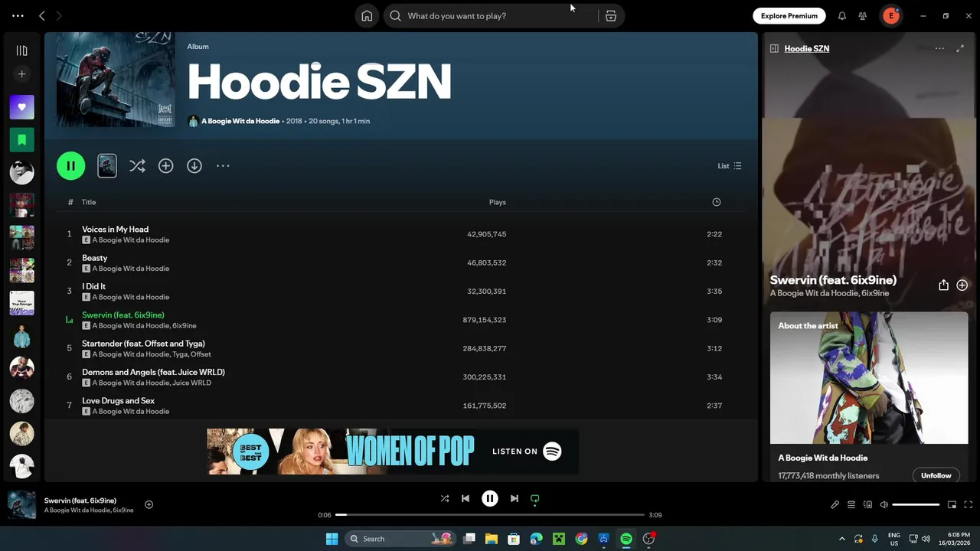The width and height of the screenshot is (980, 551).
Task: Sort by the duration clock icon
Action: 716,202
